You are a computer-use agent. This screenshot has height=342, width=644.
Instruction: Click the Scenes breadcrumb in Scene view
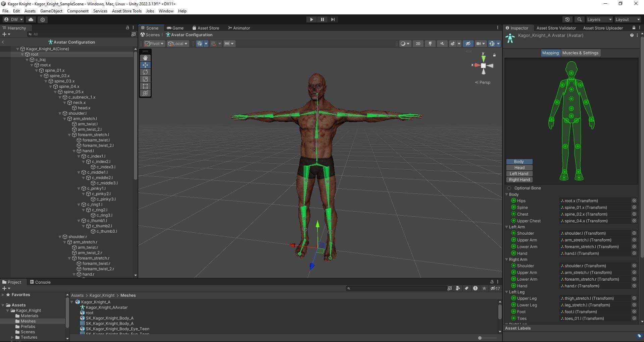coord(150,35)
